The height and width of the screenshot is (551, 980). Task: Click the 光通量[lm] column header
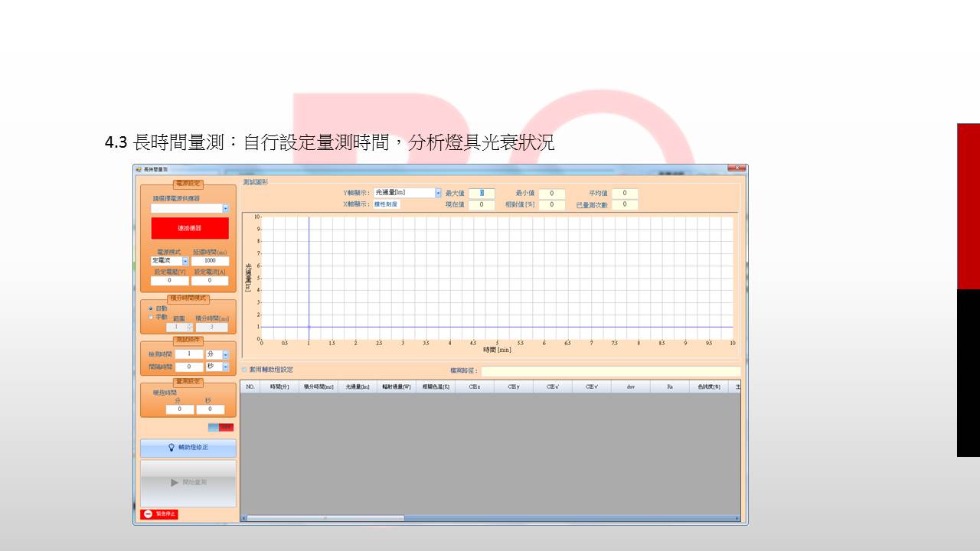point(358,387)
